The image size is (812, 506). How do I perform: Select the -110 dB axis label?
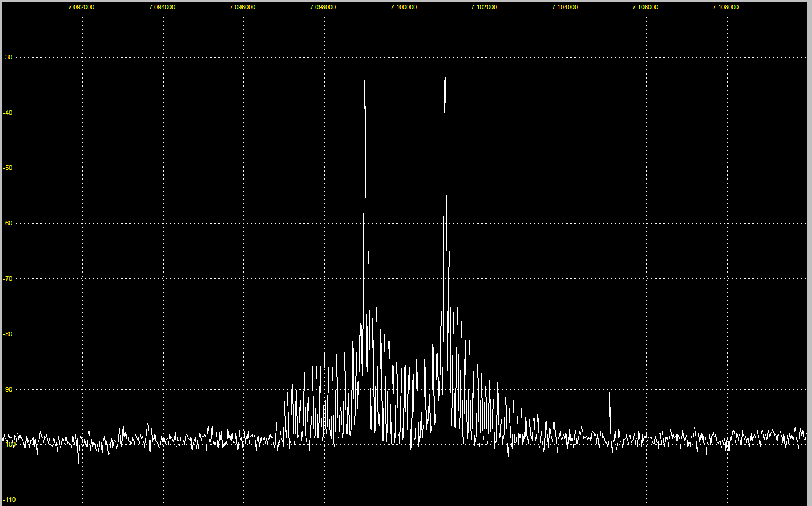click(x=9, y=500)
